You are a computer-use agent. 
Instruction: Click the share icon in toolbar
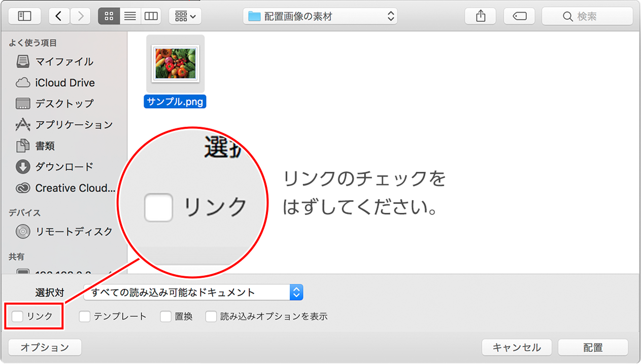pyautogui.click(x=481, y=16)
